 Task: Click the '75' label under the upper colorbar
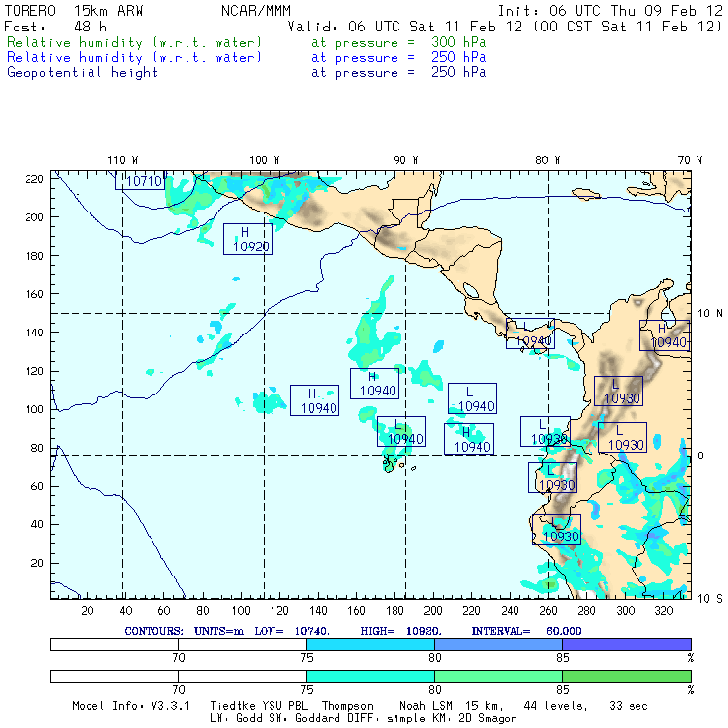(306, 658)
